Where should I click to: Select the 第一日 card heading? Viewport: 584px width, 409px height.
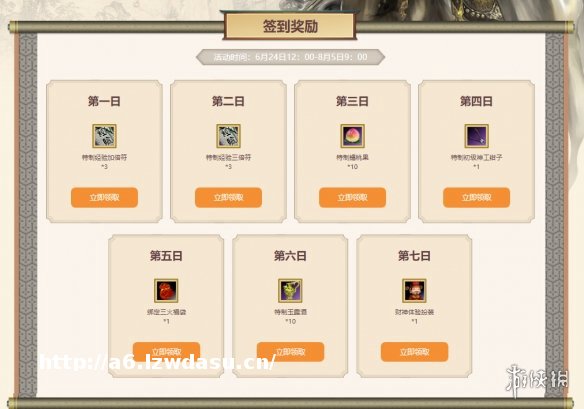[x=104, y=101]
